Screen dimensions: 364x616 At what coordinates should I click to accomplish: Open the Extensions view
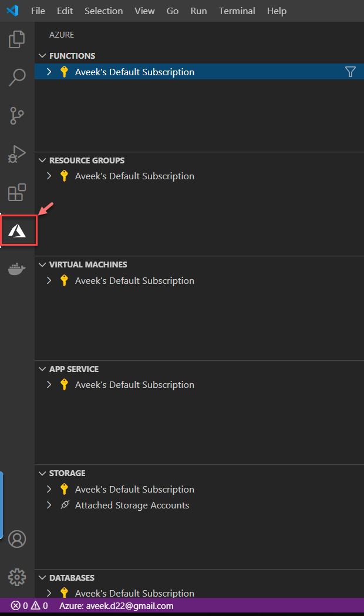click(x=17, y=192)
